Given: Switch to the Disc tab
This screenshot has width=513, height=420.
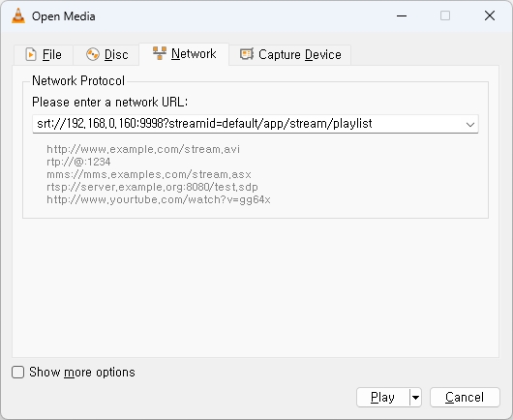Looking at the screenshot, I should 106,54.
